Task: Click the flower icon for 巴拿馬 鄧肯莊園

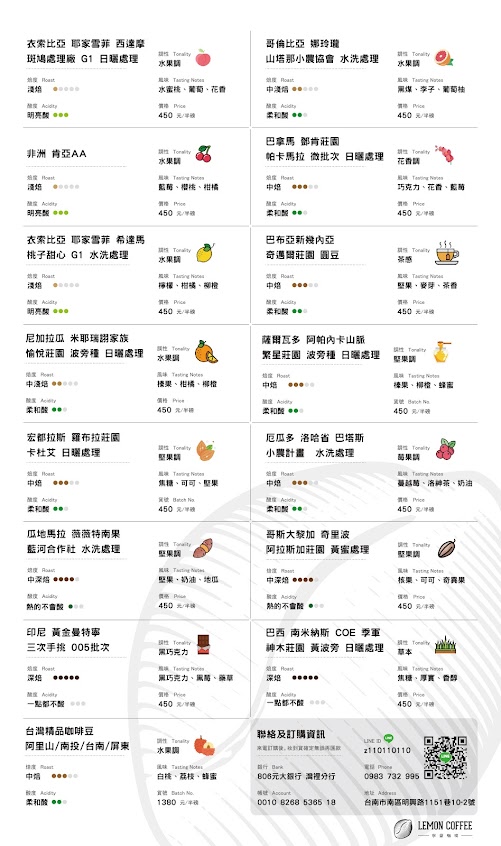Action: (445, 154)
